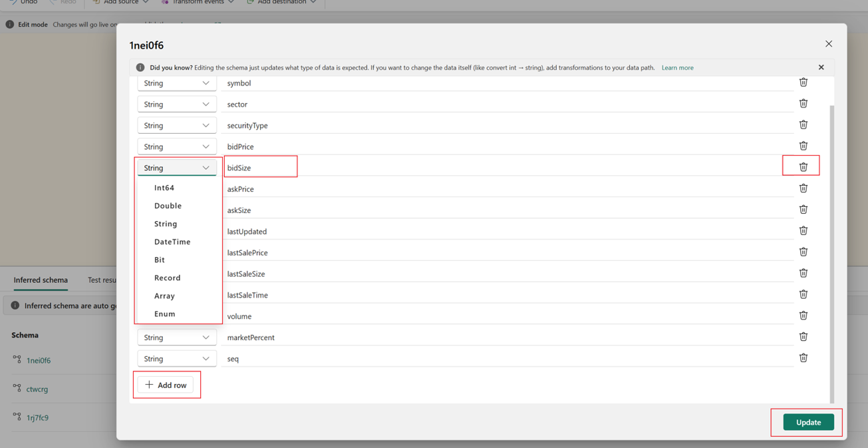
Task: Switch to the Inferred schema tab
Action: pos(41,280)
